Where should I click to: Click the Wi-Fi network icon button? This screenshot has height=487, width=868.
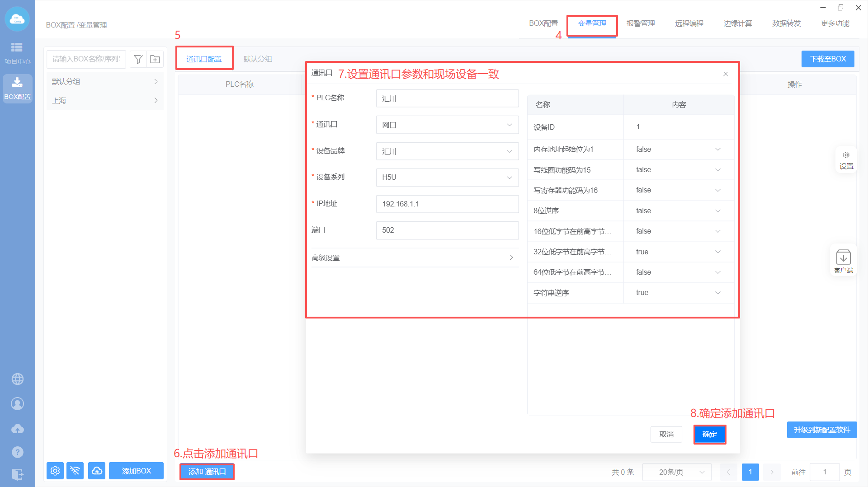(x=75, y=471)
